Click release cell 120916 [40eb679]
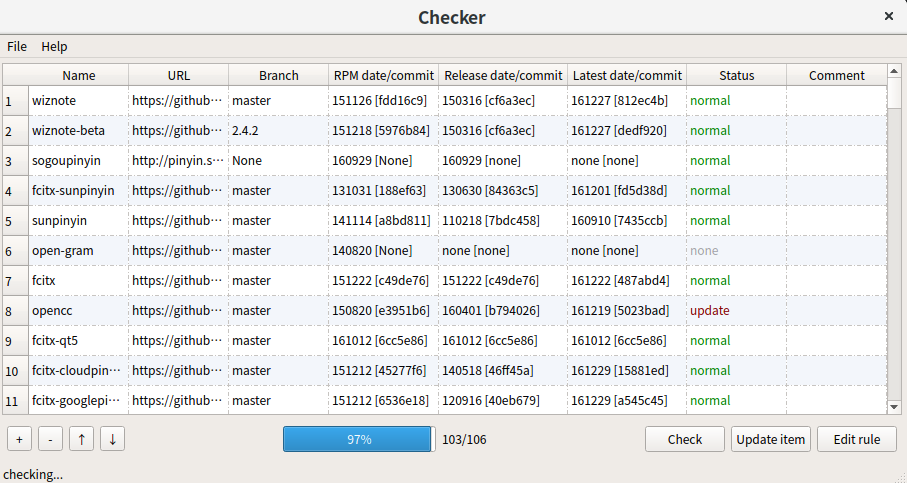Viewport: 907px width, 483px height. click(503, 400)
